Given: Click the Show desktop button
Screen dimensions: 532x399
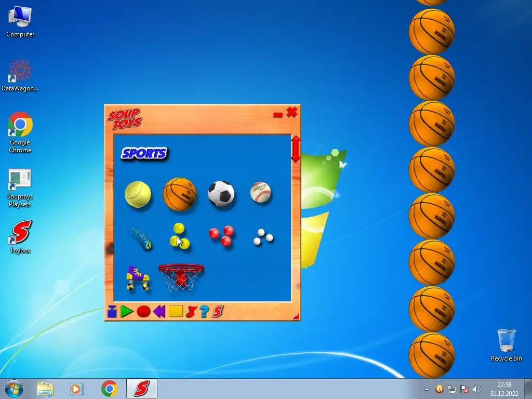Looking at the screenshot, I should (x=528, y=389).
